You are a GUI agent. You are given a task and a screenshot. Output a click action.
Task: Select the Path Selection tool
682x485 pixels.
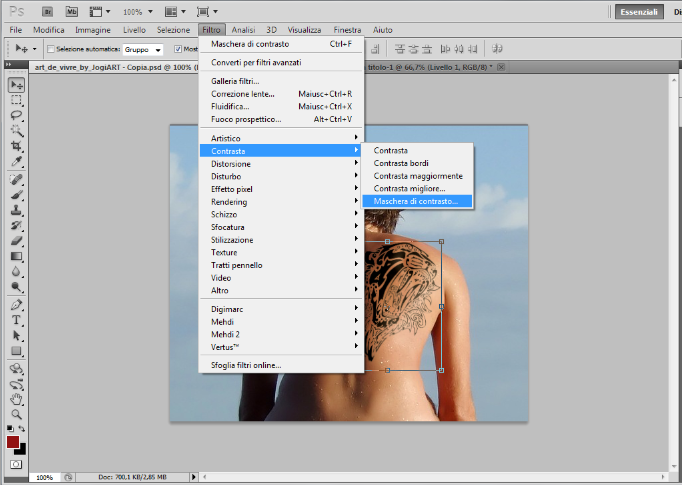16,335
